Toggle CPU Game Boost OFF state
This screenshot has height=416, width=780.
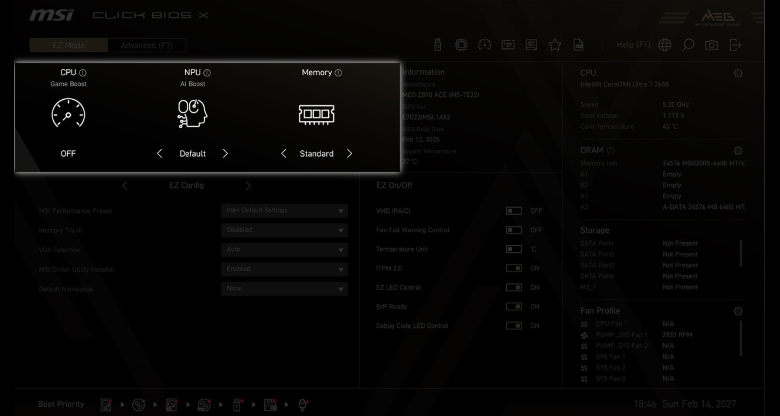(x=68, y=154)
